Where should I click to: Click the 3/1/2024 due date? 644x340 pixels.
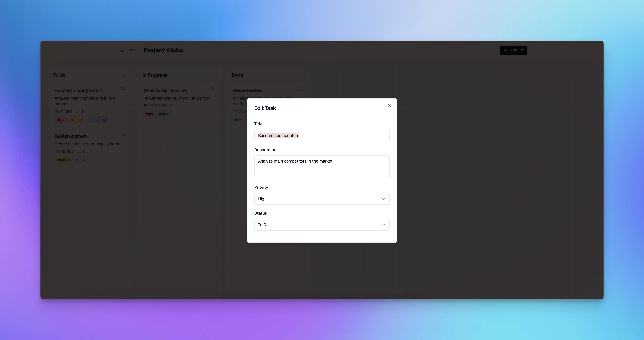67,111
